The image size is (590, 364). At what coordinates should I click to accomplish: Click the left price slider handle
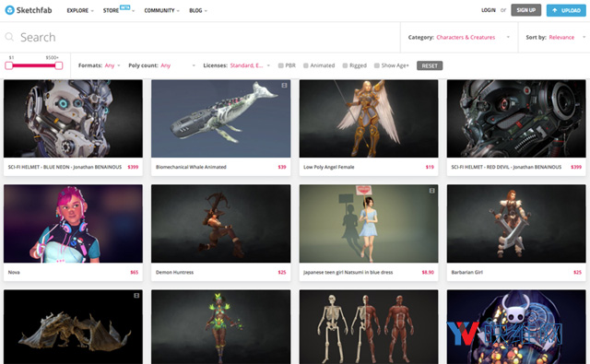[8, 65]
